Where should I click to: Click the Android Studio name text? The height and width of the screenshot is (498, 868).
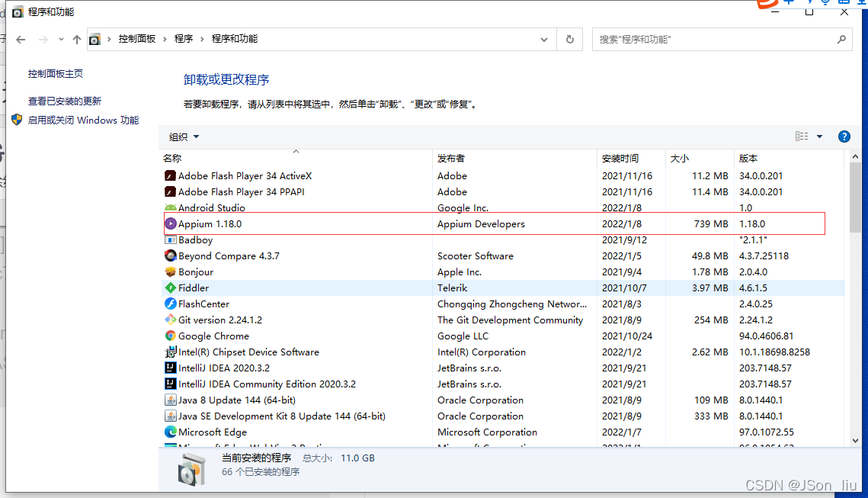coord(211,207)
